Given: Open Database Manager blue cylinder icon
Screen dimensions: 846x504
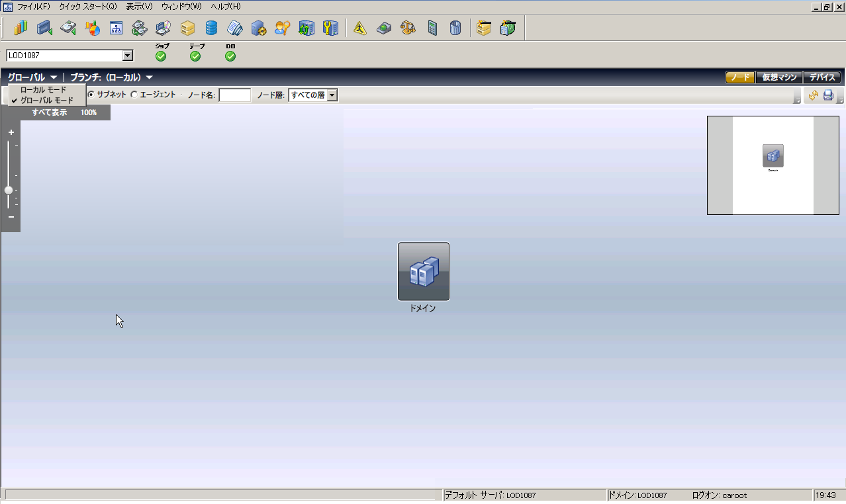Looking at the screenshot, I should coord(211,28).
